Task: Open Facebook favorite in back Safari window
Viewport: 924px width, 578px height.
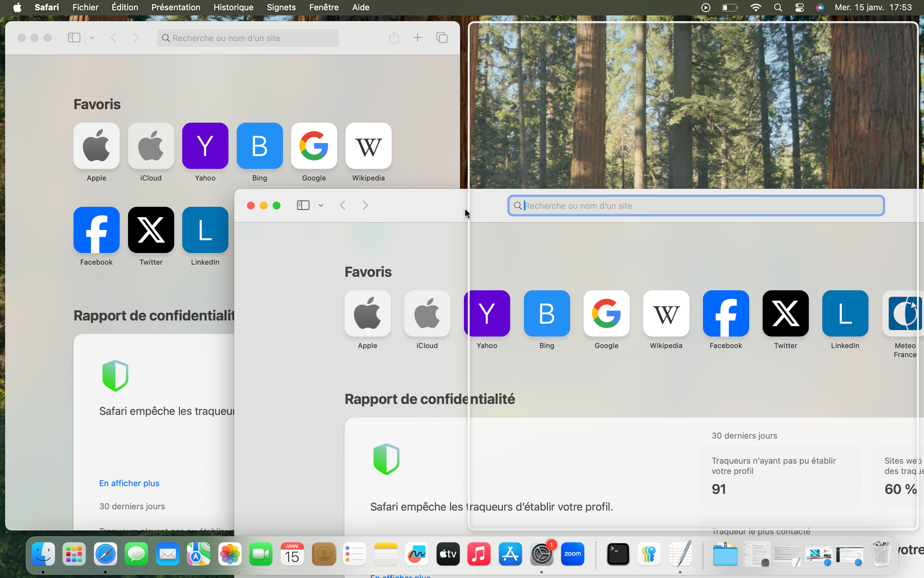Action: tap(96, 230)
